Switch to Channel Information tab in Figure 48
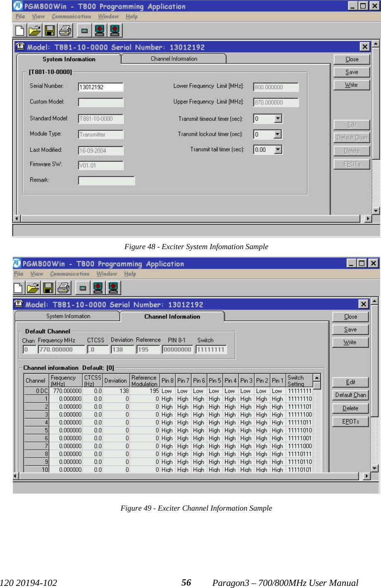Viewport: 381px width, 588px height. (x=174, y=59)
